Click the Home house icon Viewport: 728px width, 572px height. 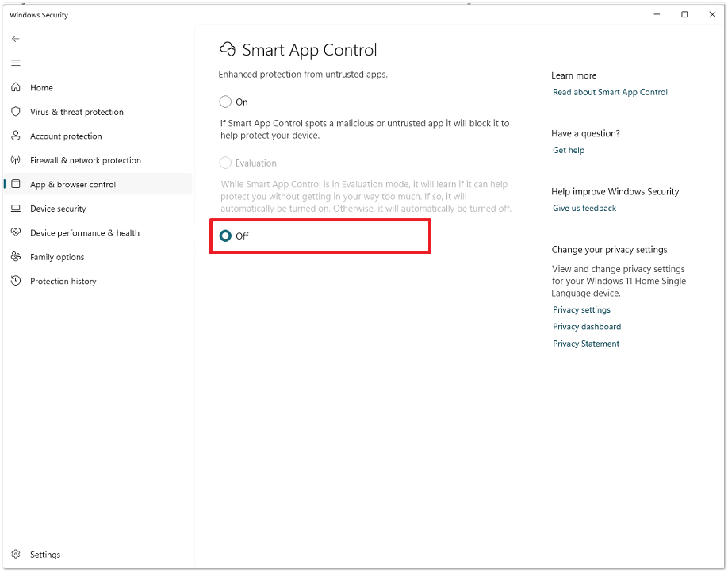tap(16, 87)
